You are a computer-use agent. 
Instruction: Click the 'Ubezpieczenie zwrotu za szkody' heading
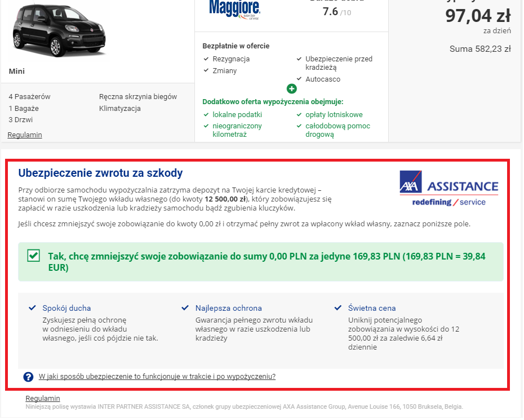coord(101,173)
